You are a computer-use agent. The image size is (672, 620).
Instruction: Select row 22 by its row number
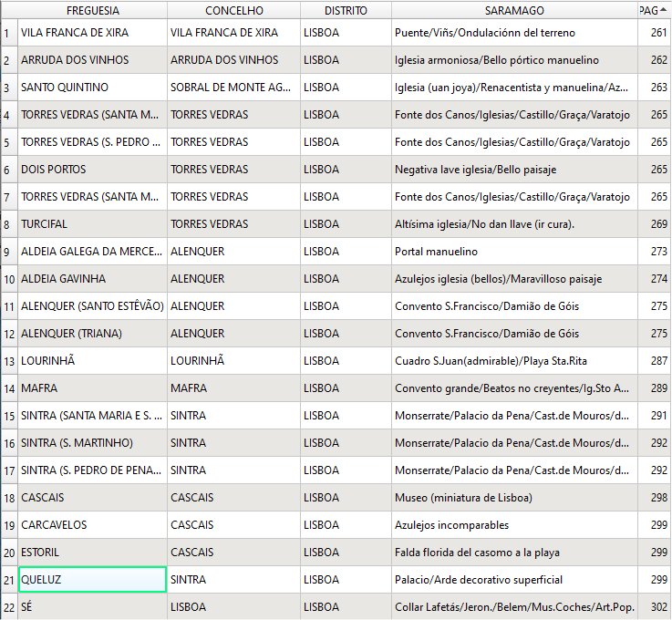8,607
